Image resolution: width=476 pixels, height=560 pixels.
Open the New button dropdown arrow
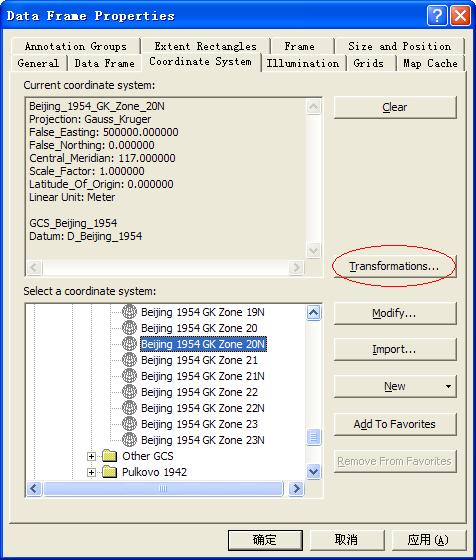(x=448, y=386)
